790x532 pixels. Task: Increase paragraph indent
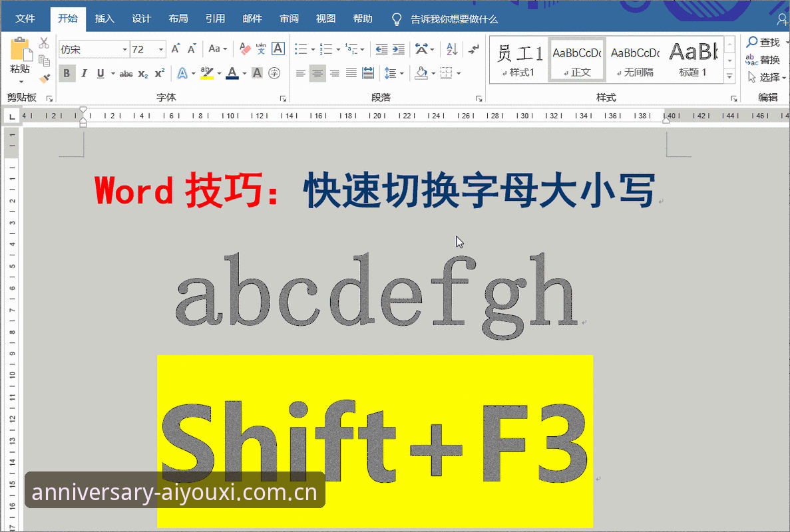(399, 49)
